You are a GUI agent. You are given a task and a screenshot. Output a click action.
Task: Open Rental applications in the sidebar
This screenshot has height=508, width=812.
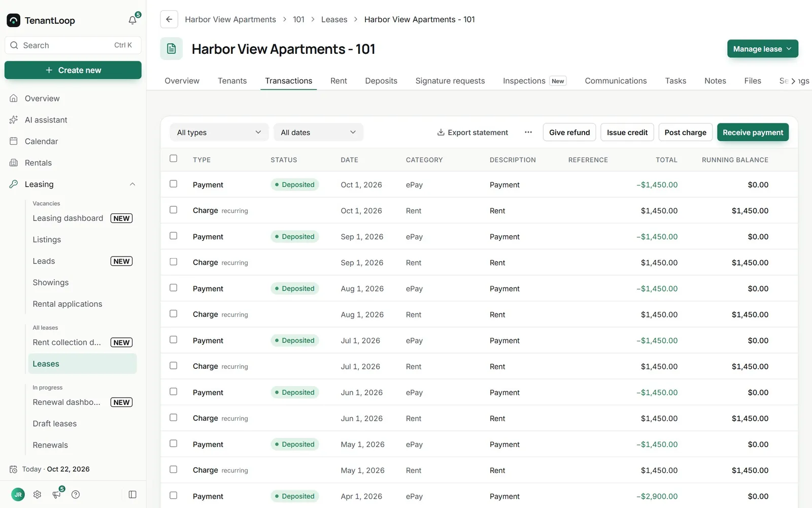[67, 304]
